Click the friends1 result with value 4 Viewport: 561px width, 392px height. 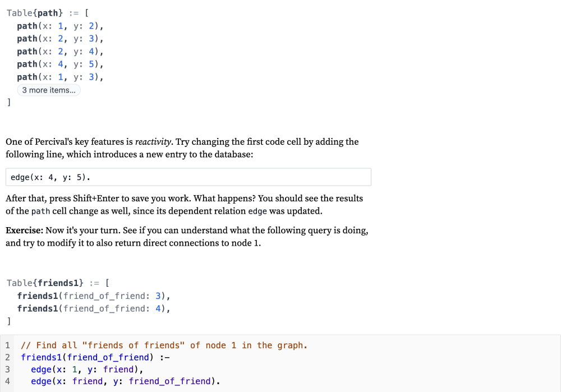(93, 308)
